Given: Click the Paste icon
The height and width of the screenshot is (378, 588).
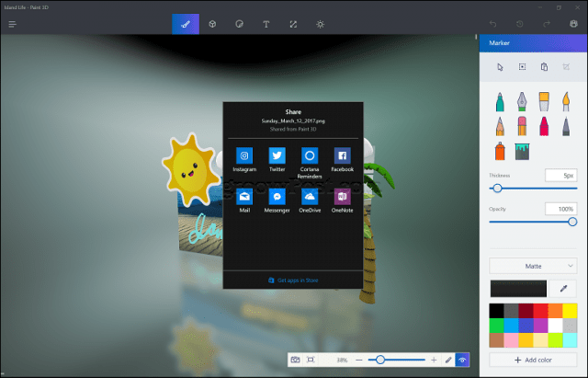Looking at the screenshot, I should tap(544, 67).
